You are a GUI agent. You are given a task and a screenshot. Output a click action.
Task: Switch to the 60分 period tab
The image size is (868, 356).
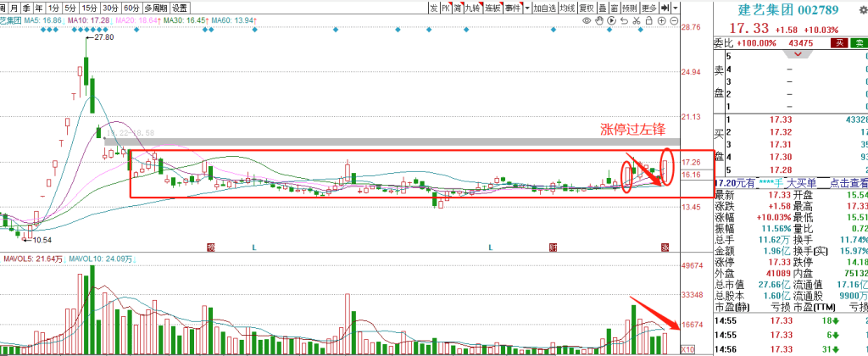coord(131,8)
